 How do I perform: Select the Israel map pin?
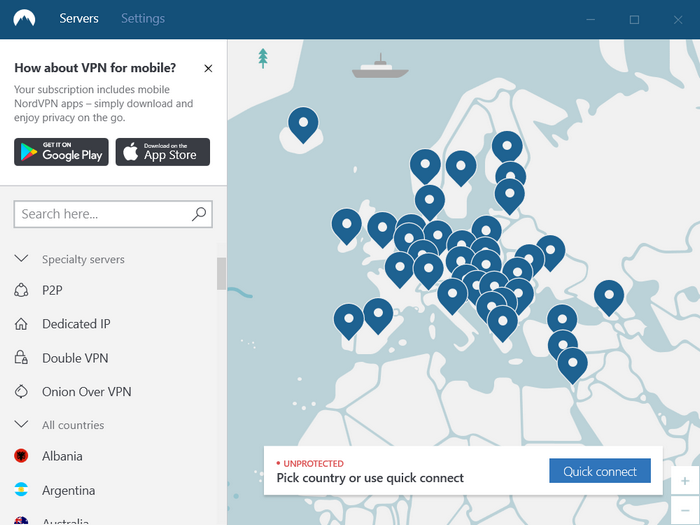572,366
